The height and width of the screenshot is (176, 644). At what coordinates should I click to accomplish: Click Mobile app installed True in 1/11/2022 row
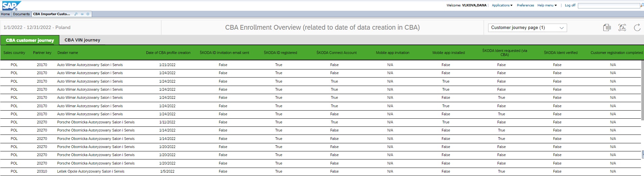click(446, 122)
